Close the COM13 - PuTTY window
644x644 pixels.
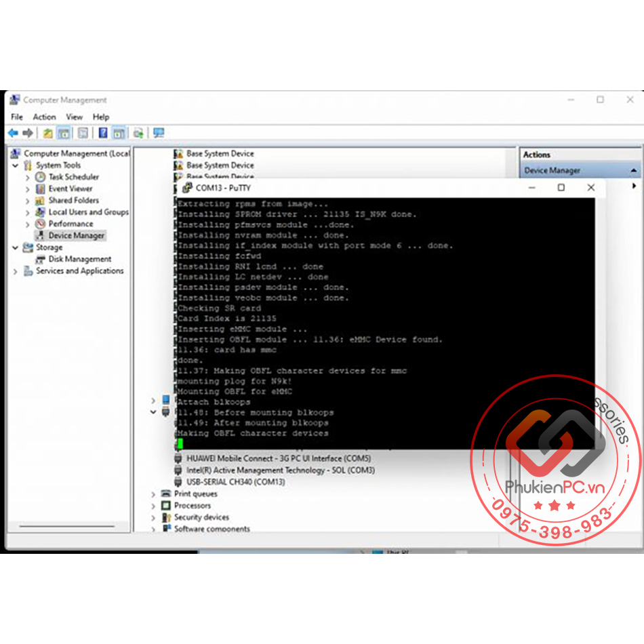tap(591, 188)
